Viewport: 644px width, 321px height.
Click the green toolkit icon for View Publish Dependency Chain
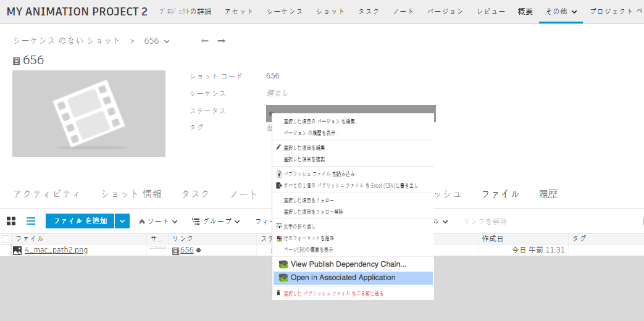283,264
